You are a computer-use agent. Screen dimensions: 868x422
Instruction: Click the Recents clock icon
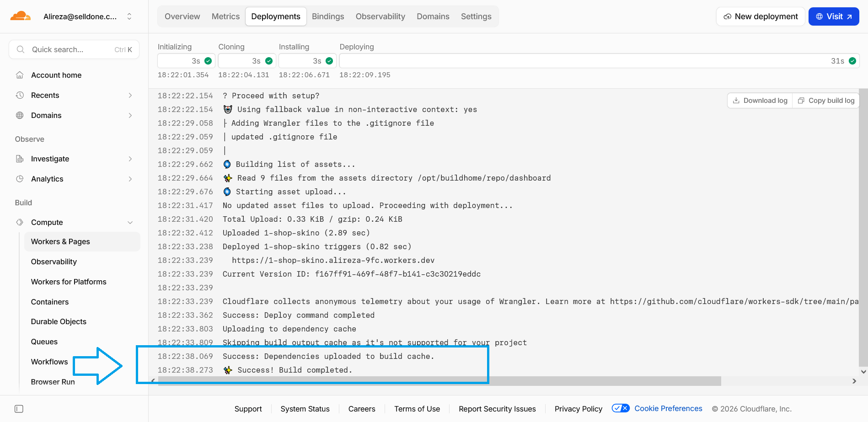tap(20, 95)
